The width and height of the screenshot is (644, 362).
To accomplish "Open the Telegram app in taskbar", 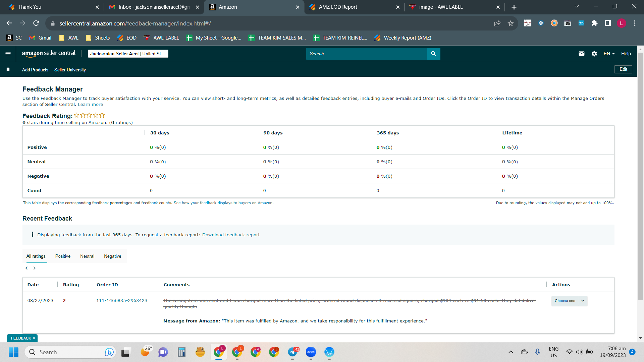I will coord(292,352).
